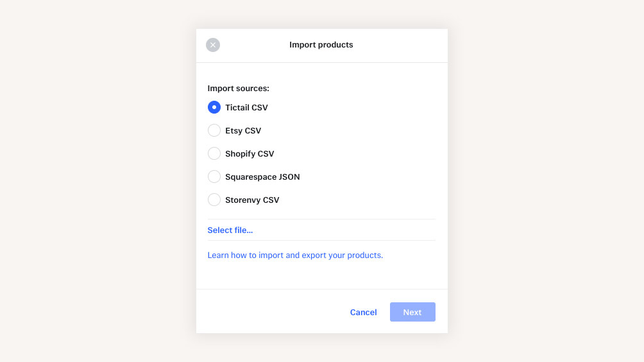Click the "Etsy CSV" label text
The image size is (644, 362).
tap(243, 130)
